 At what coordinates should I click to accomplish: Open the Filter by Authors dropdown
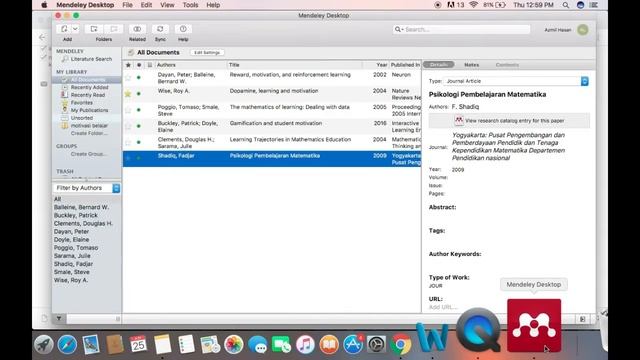87,188
